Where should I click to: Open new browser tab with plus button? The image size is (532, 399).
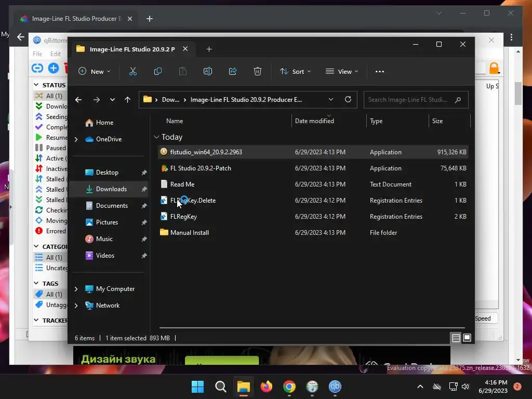coord(149,19)
